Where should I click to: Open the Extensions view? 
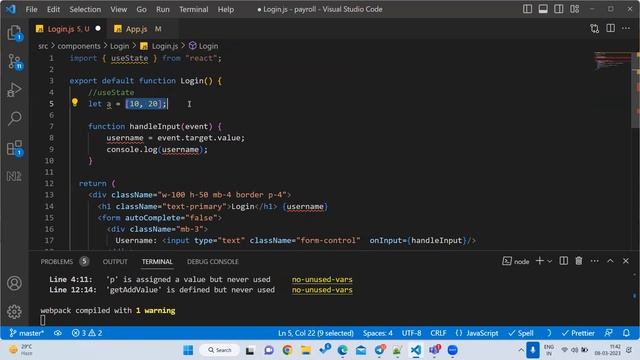tap(15, 148)
